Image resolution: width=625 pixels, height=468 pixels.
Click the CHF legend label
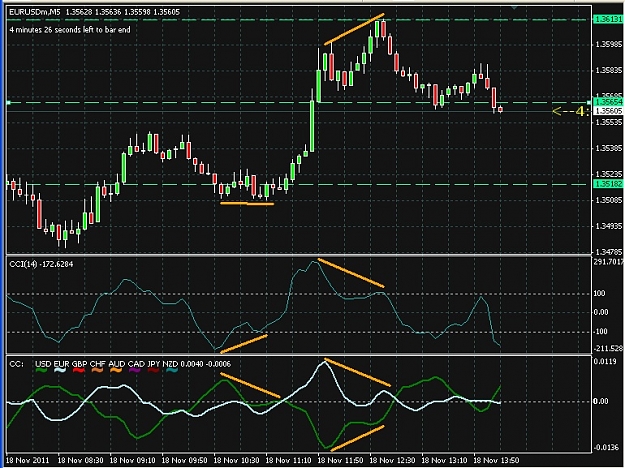coord(98,364)
